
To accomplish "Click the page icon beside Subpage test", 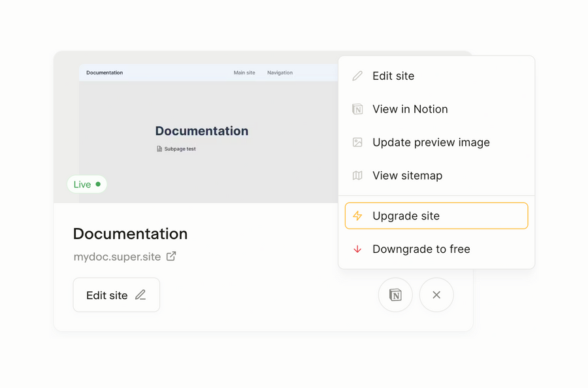I will coord(158,148).
